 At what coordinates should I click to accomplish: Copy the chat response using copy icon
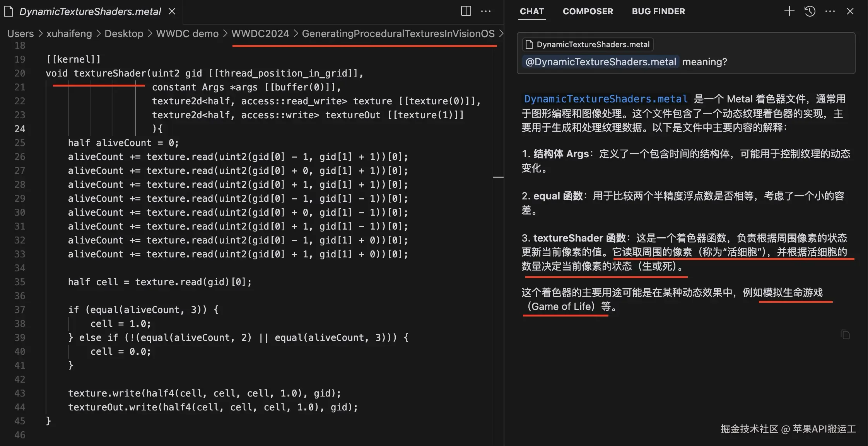[846, 334]
